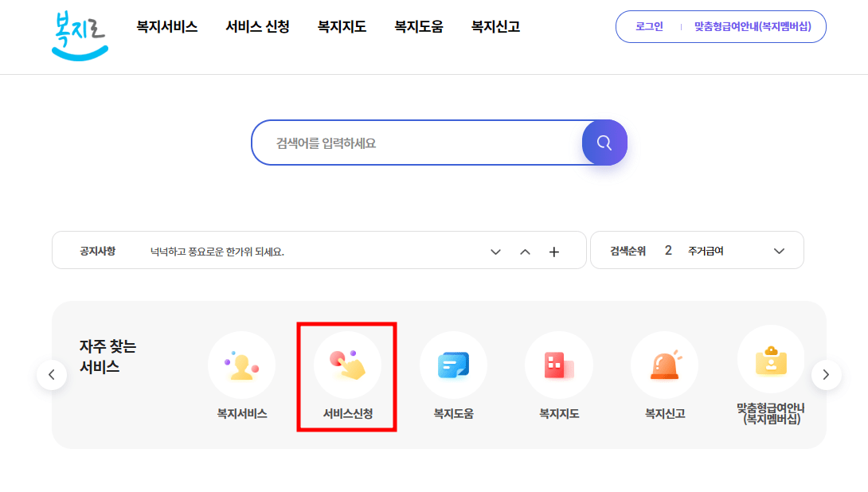Expand the 공지사항 notice list
The height and width of the screenshot is (492, 868).
[495, 250]
